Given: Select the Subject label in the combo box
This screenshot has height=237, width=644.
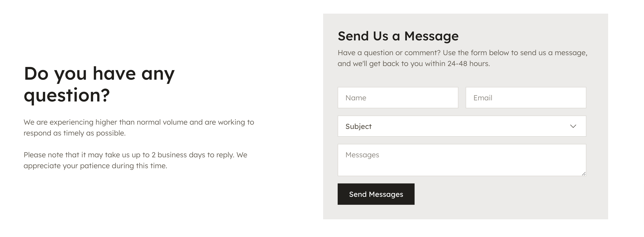Looking at the screenshot, I should [x=358, y=126].
